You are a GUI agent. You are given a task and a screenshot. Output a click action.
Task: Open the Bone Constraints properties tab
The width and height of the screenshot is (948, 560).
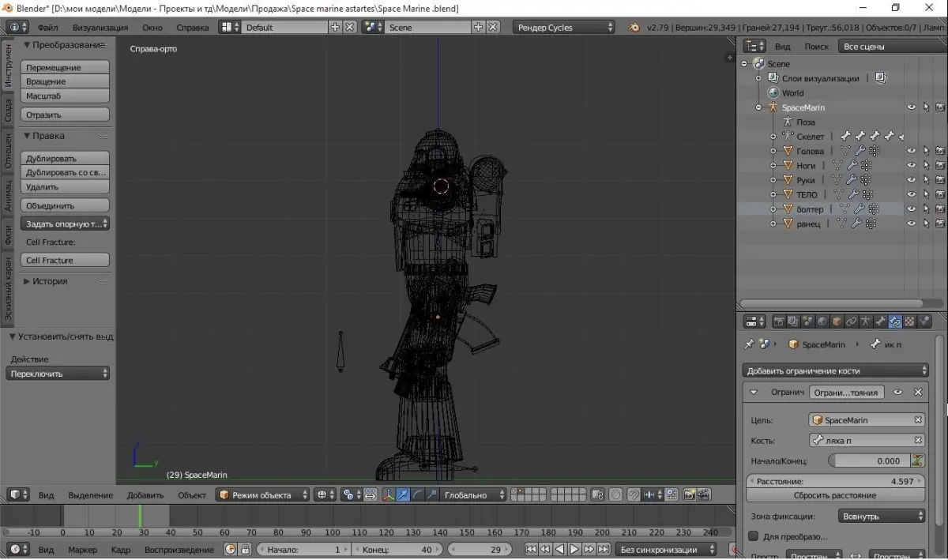point(894,321)
